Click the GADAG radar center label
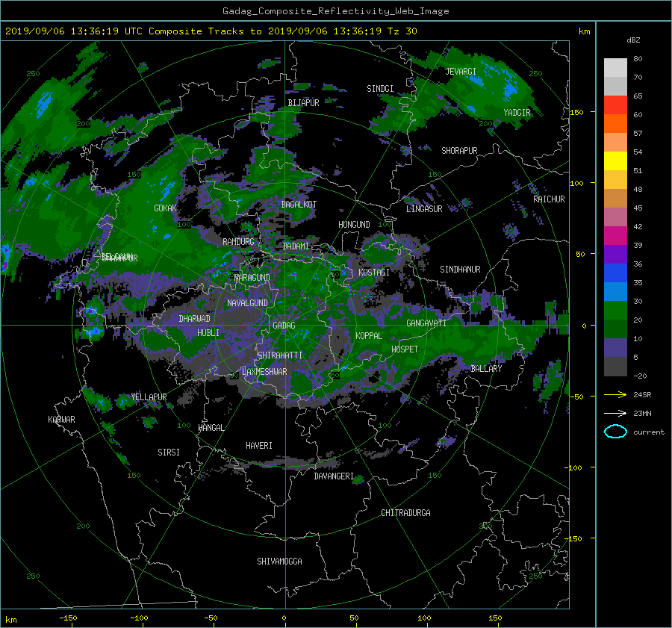The height and width of the screenshot is (628, 672). pyautogui.click(x=284, y=326)
